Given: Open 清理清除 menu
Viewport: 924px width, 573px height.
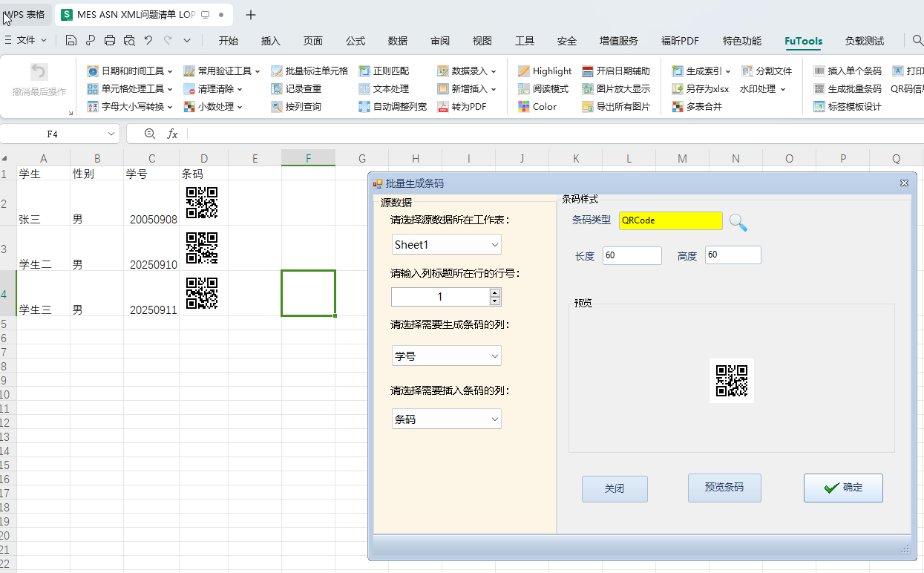Looking at the screenshot, I should 213,89.
